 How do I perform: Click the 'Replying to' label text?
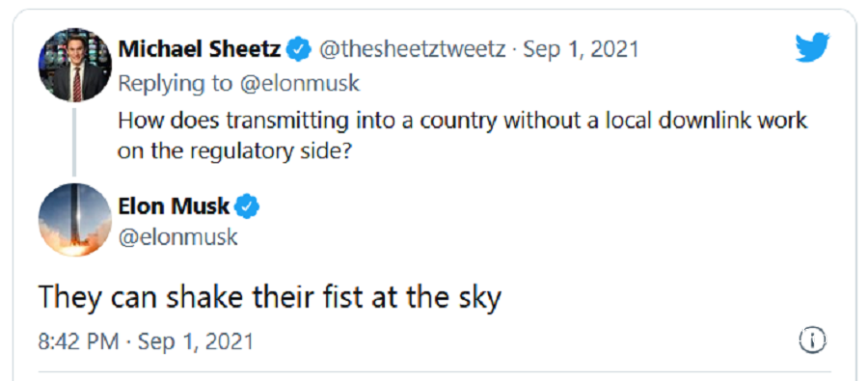click(176, 83)
